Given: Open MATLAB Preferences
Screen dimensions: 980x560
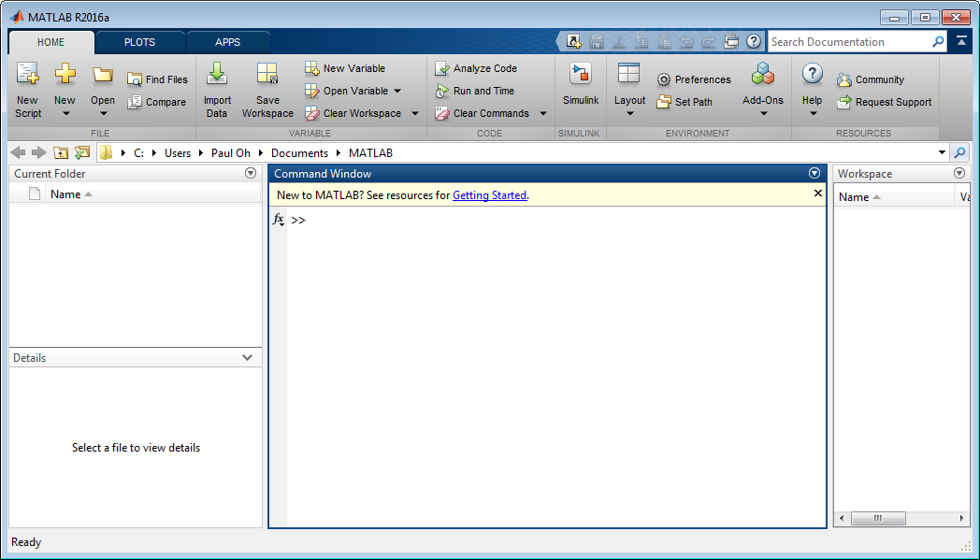Looking at the screenshot, I should 694,79.
